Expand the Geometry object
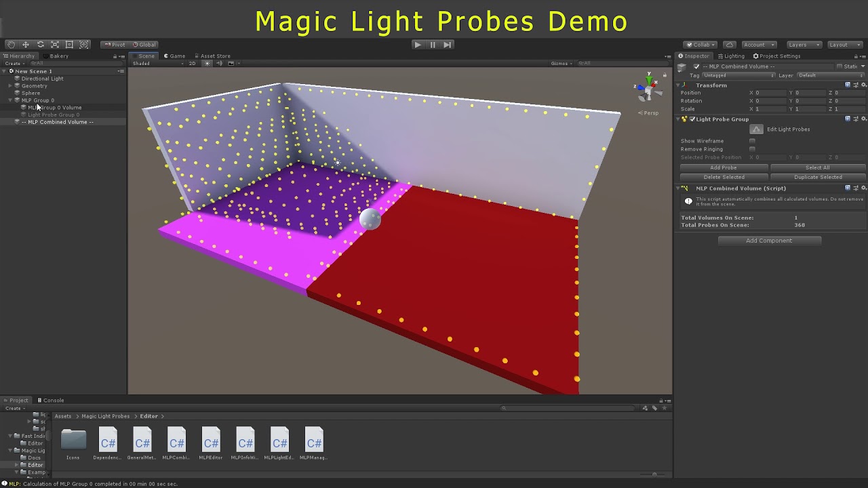868x488 pixels. tap(10, 86)
